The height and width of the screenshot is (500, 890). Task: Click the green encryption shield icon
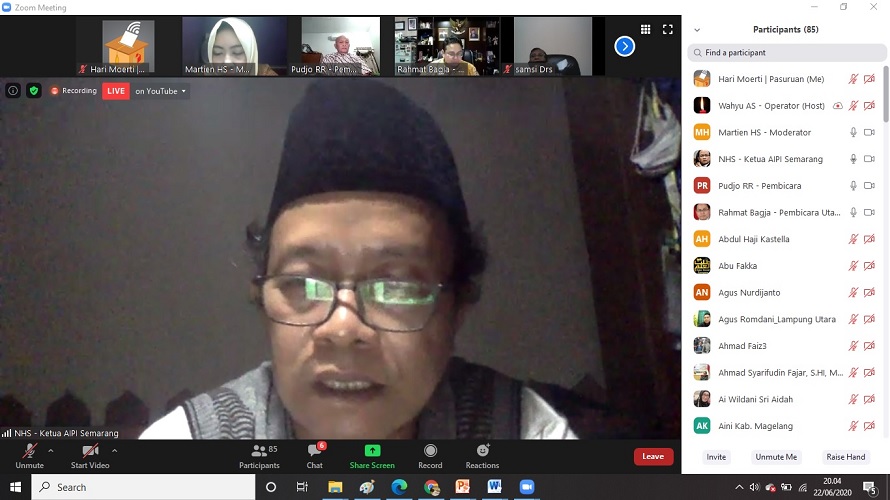(x=33, y=91)
